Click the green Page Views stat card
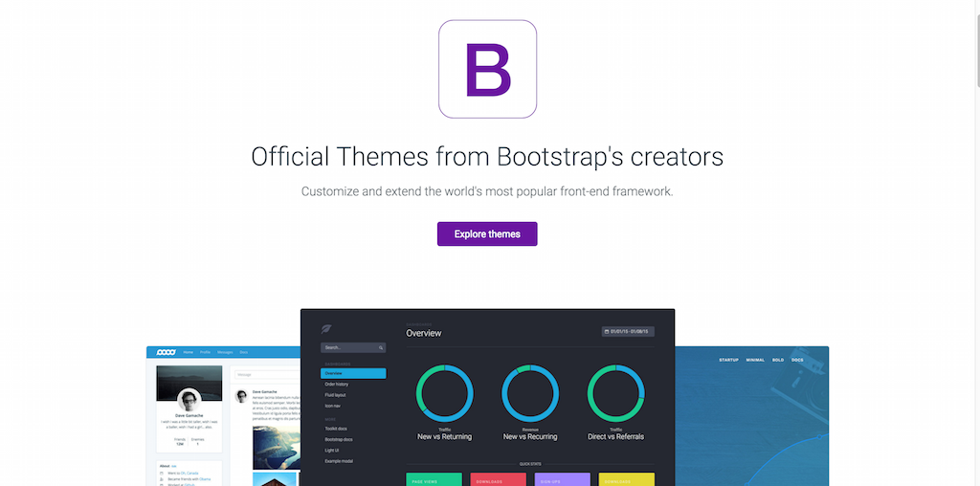Screen dimensions: 980x486 pos(434,479)
